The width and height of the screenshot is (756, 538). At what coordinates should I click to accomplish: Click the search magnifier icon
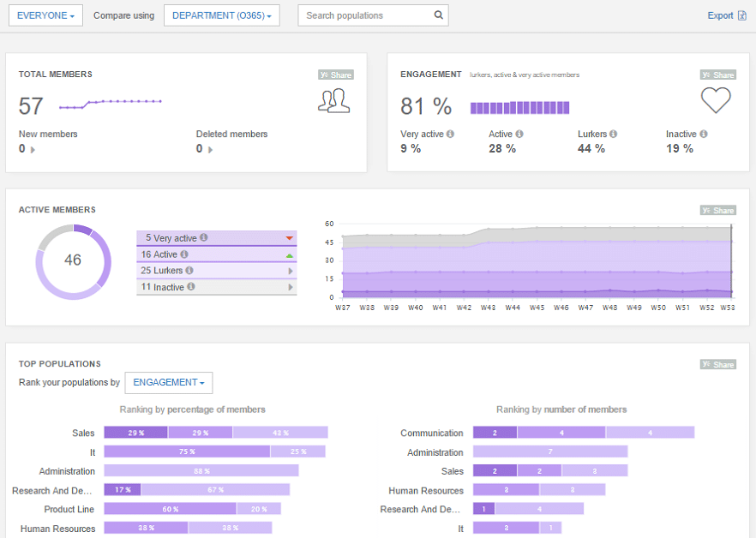(x=438, y=15)
